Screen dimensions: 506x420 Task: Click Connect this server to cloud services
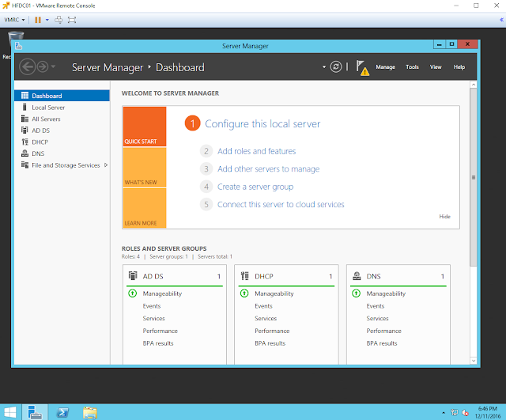(x=281, y=204)
